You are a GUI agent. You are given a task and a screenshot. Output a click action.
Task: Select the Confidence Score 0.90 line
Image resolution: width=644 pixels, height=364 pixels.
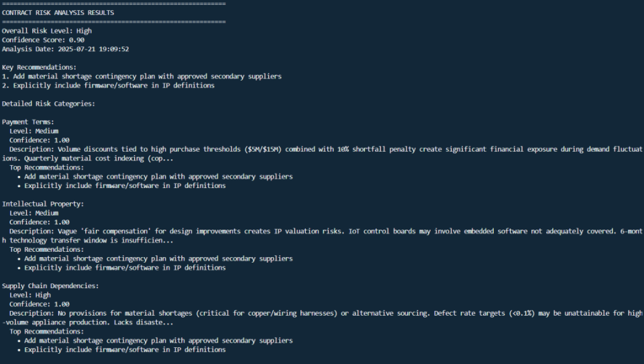pyautogui.click(x=43, y=40)
